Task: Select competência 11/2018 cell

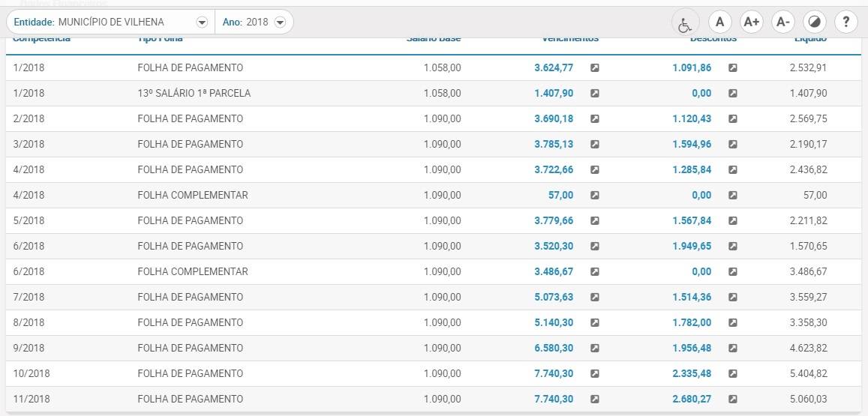Action: [x=32, y=399]
